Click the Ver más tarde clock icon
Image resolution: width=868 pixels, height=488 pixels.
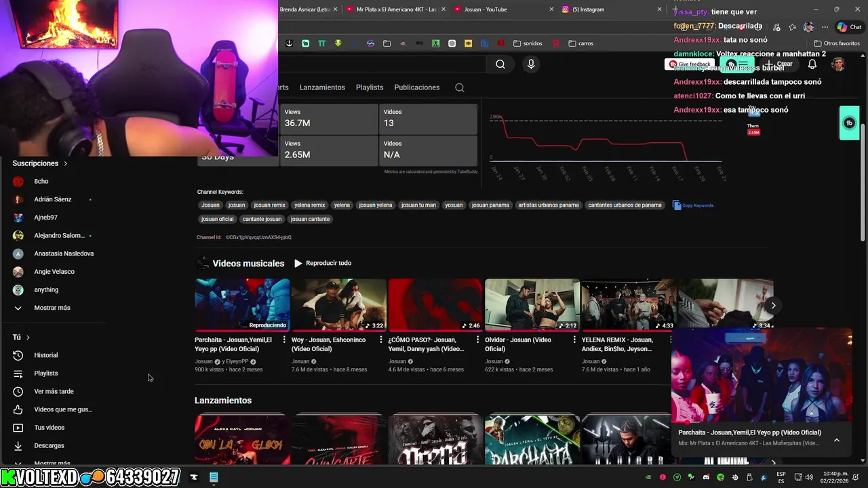(18, 392)
